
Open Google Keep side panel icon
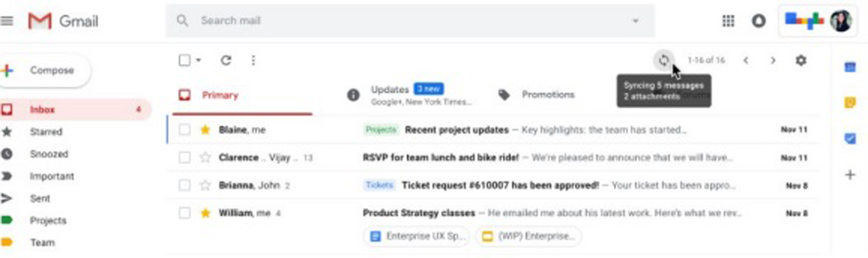[850, 103]
